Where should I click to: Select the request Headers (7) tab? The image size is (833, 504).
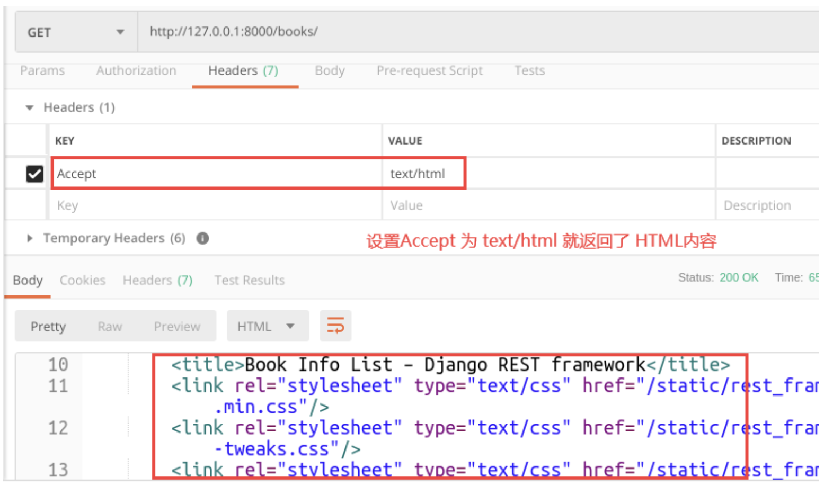pos(243,70)
